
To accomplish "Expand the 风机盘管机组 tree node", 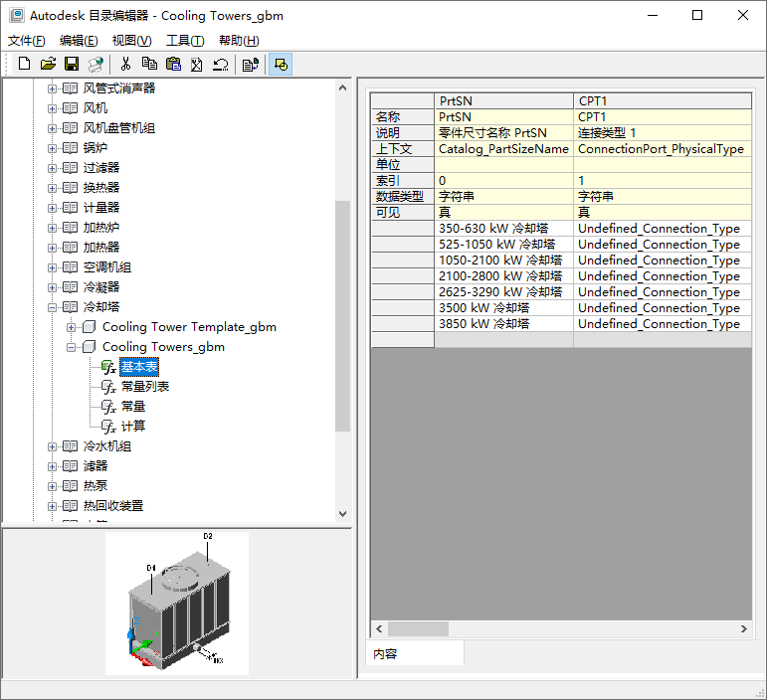I will click(52, 128).
